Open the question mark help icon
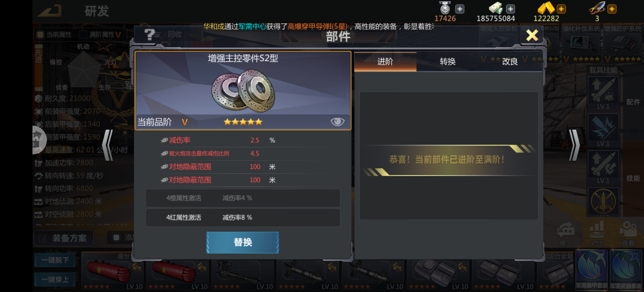 [x=149, y=34]
